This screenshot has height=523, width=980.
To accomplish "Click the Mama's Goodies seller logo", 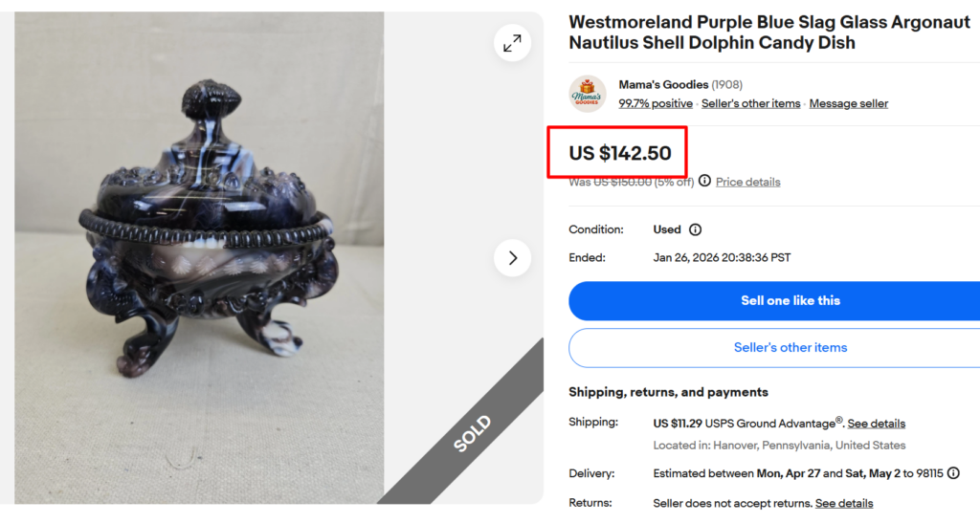I will click(x=588, y=94).
